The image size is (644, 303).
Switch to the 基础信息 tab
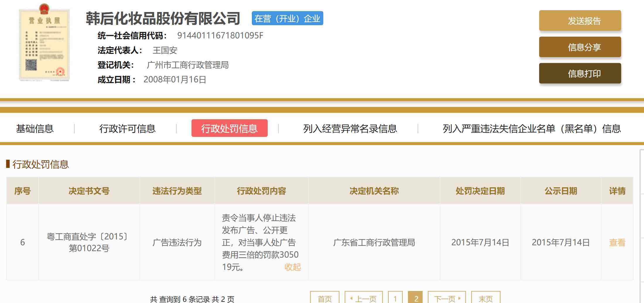35,128
